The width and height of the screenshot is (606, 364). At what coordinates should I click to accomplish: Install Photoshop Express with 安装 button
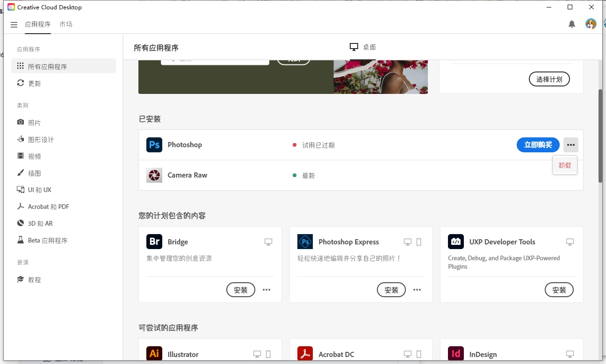click(x=391, y=290)
